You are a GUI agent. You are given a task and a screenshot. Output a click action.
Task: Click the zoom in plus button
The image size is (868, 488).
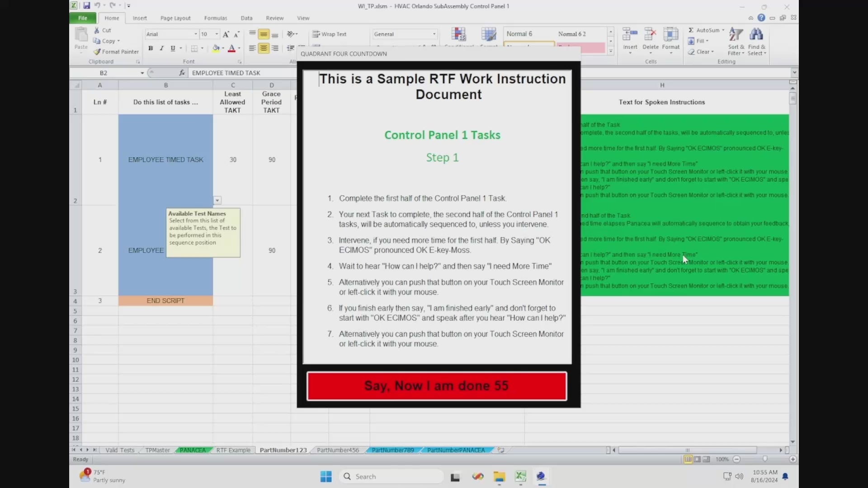pos(793,459)
